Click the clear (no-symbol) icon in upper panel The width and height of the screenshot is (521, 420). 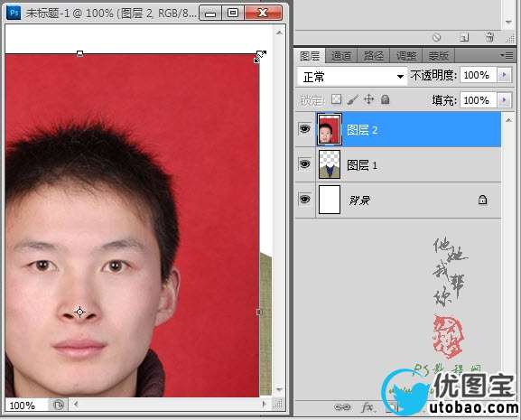(x=437, y=37)
